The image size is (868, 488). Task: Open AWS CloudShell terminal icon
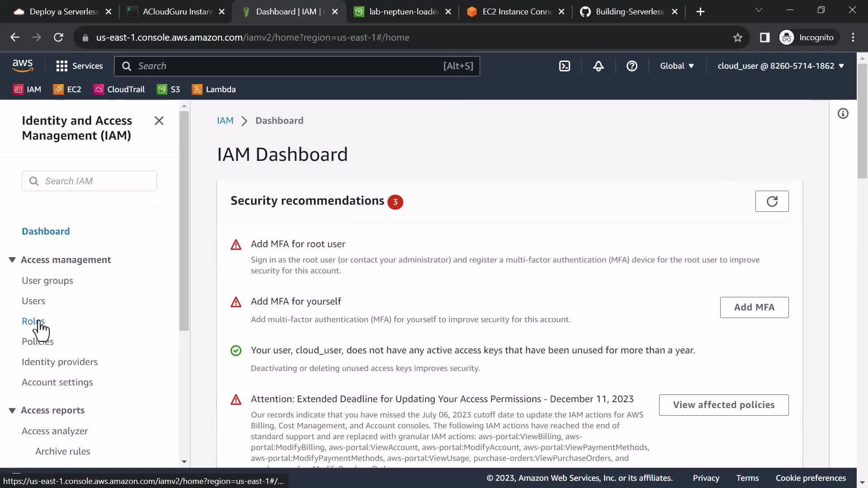click(x=565, y=66)
